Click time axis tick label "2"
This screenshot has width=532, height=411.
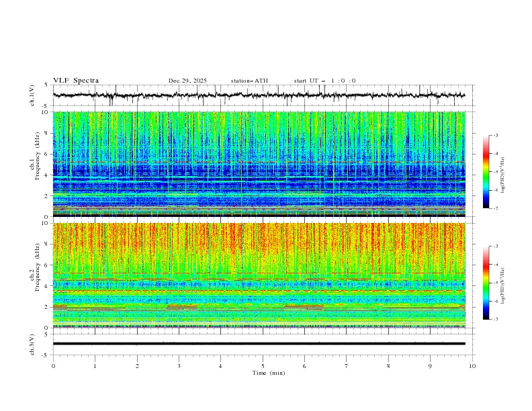click(137, 366)
